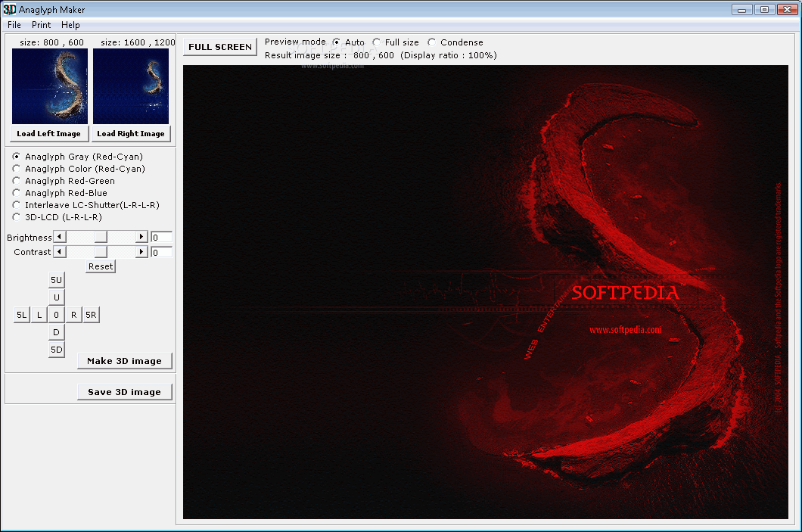Shift image with the 5D button
Screen dimensions: 802x532
click(56, 350)
